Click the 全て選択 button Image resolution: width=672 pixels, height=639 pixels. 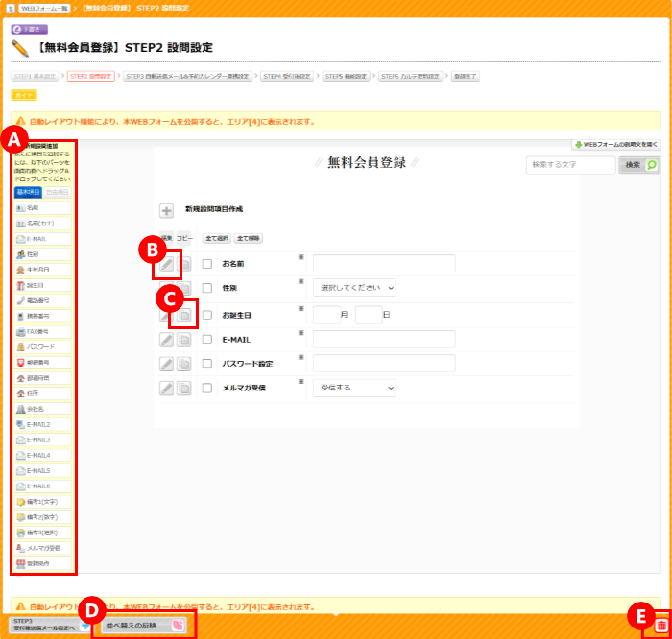pos(216,238)
